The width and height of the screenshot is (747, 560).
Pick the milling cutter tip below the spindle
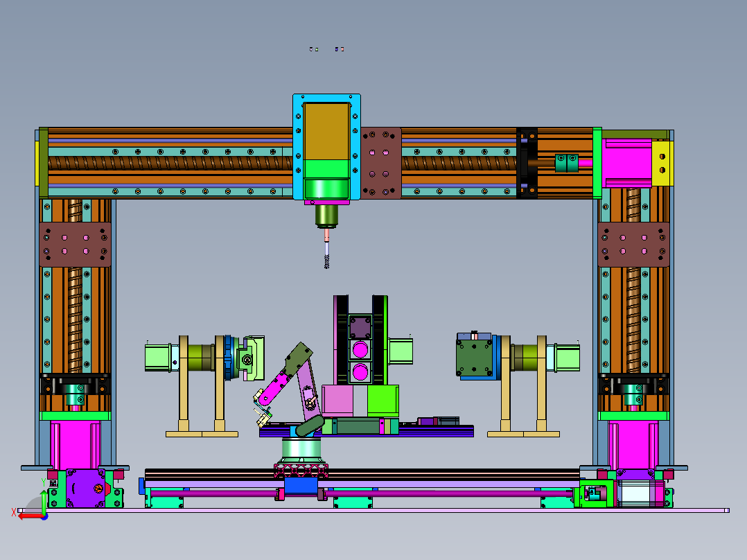(327, 262)
